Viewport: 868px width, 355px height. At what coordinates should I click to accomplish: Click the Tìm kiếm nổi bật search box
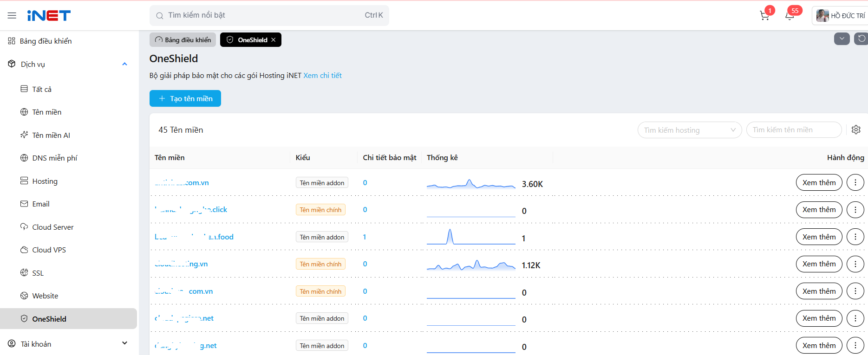click(269, 15)
